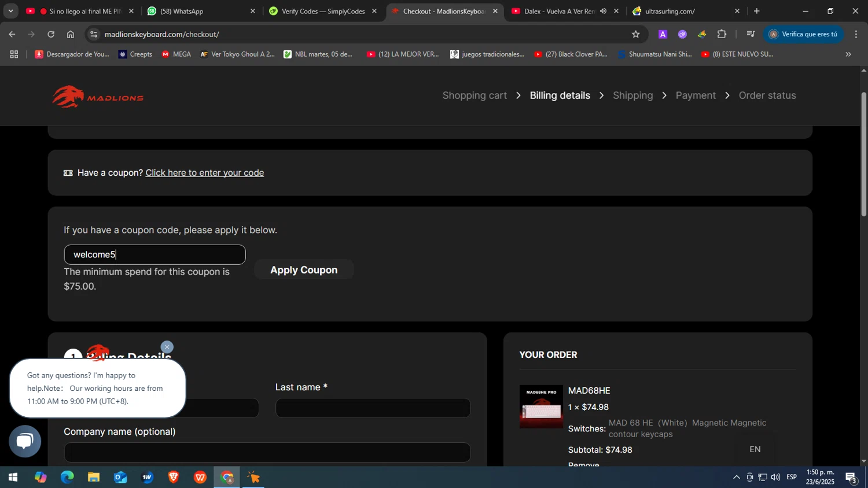
Task: Open the MEGA bookmark
Action: tap(176, 54)
